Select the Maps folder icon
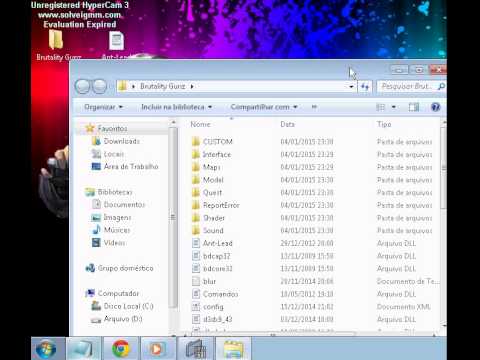 click(196, 167)
